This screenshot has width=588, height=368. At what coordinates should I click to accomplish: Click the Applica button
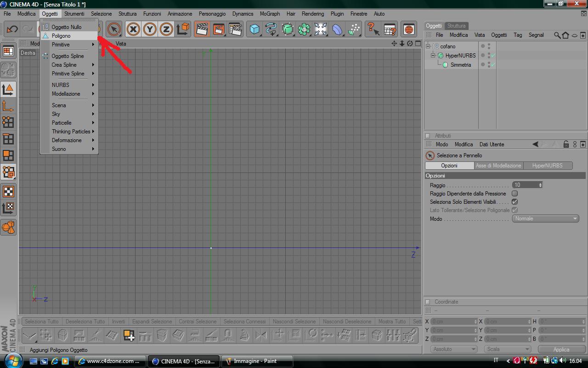coord(561,350)
